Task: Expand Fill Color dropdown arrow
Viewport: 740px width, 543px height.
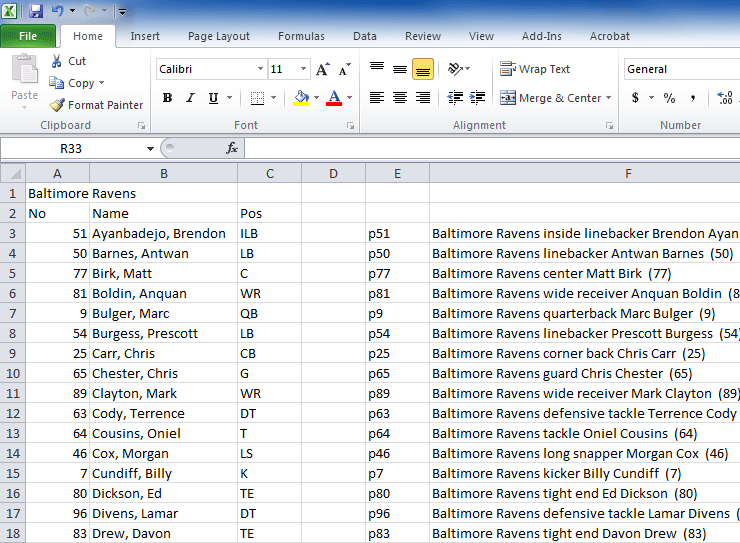Action: (316, 98)
